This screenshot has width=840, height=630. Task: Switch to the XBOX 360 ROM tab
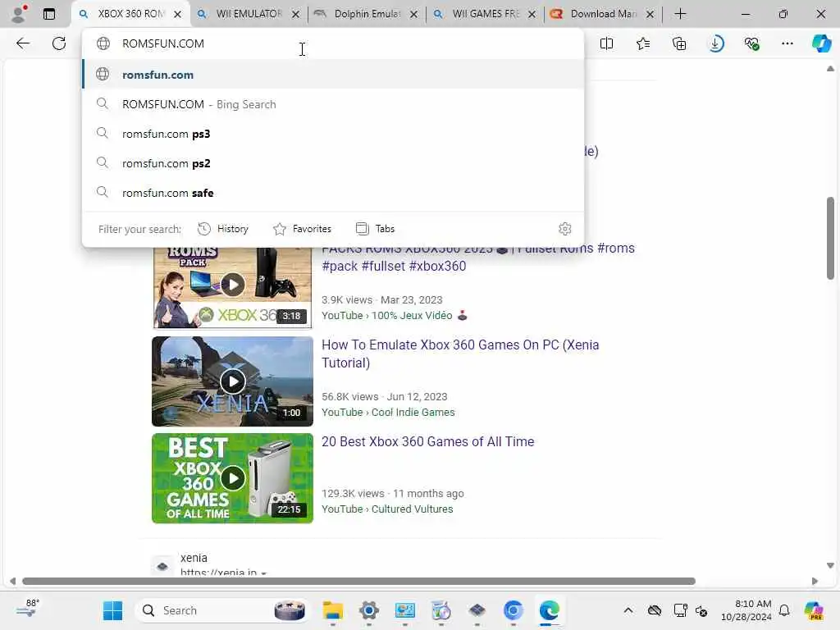coord(130,14)
